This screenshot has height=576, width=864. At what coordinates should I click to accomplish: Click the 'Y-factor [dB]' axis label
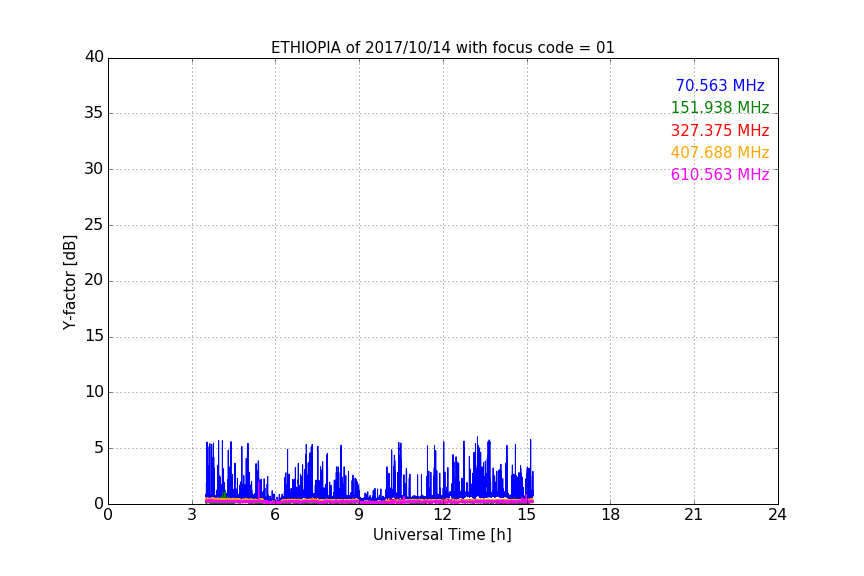tap(69, 282)
